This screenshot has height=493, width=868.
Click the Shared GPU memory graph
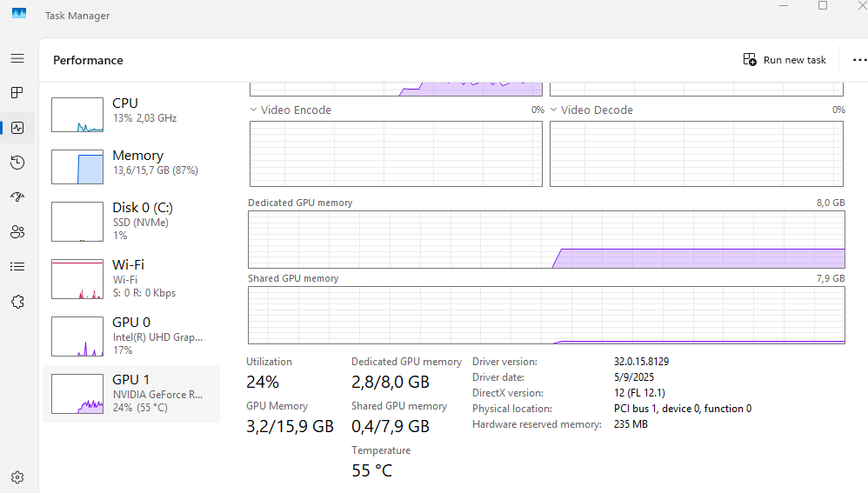tap(546, 315)
